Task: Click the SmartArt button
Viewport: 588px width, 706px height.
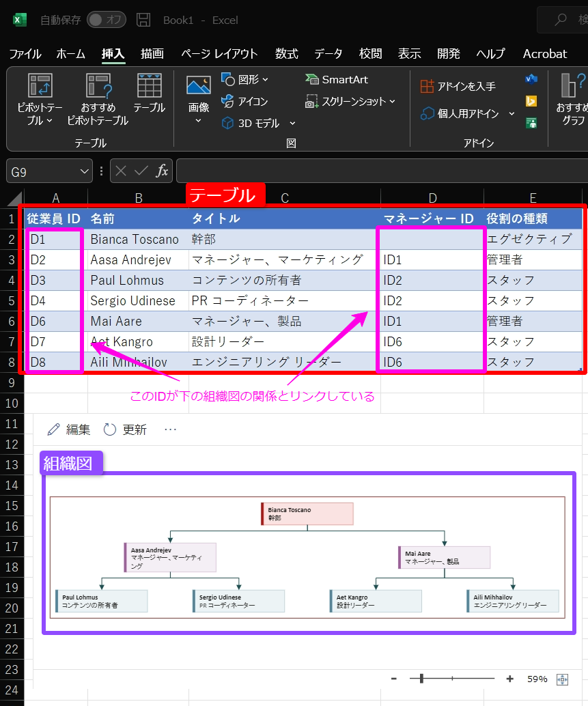Action: [x=337, y=80]
